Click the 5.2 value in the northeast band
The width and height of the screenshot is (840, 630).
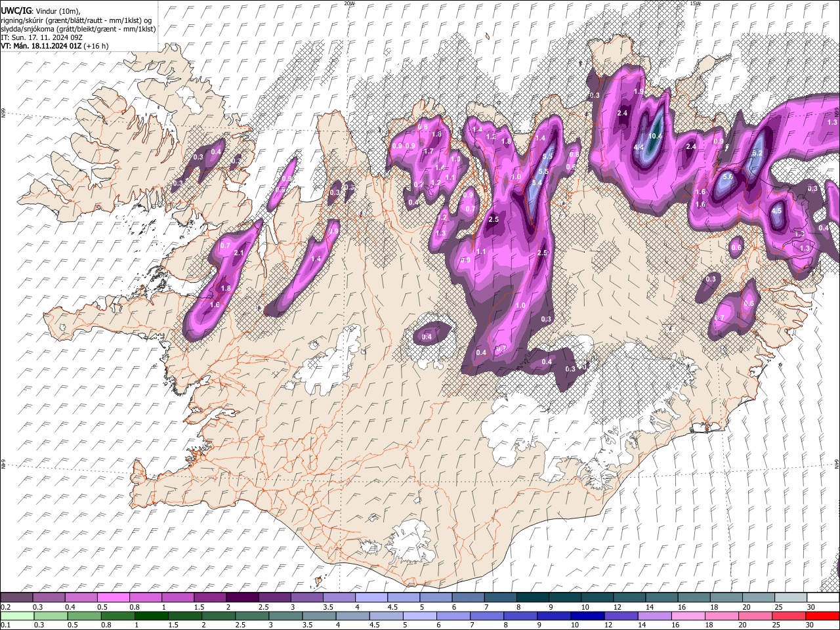(x=757, y=154)
